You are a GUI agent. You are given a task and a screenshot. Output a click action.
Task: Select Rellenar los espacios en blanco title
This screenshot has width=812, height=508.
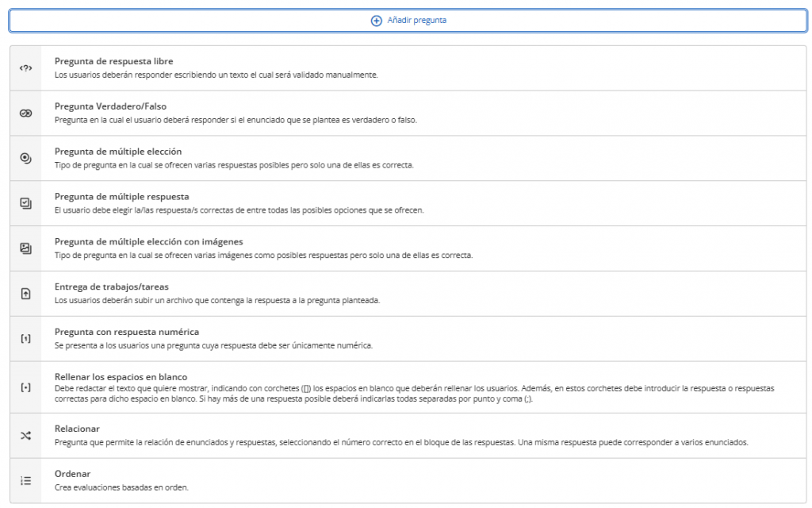121,376
